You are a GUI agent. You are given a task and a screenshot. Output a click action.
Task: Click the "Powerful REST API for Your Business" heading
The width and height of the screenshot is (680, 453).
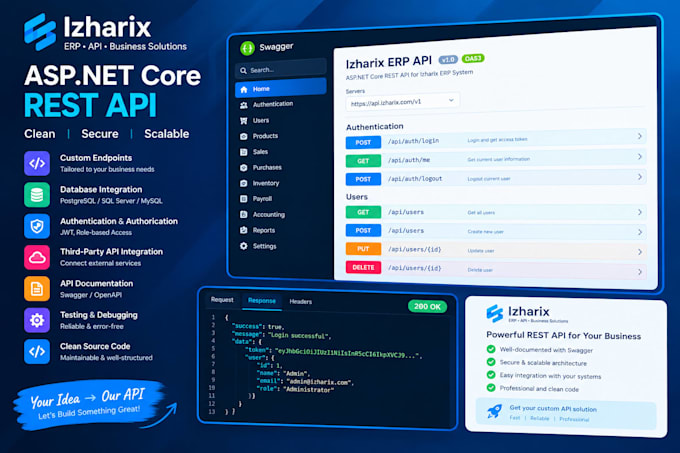(563, 336)
